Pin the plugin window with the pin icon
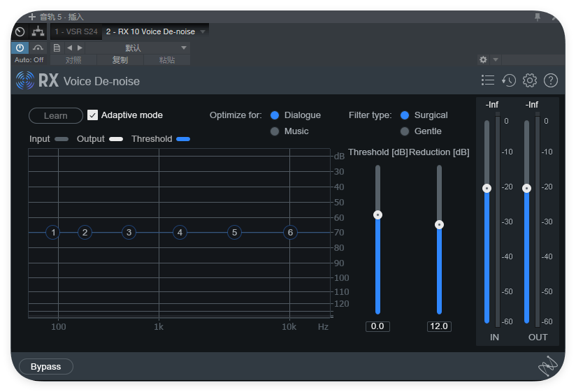Viewport: 576px width, 392px height. pos(538,17)
